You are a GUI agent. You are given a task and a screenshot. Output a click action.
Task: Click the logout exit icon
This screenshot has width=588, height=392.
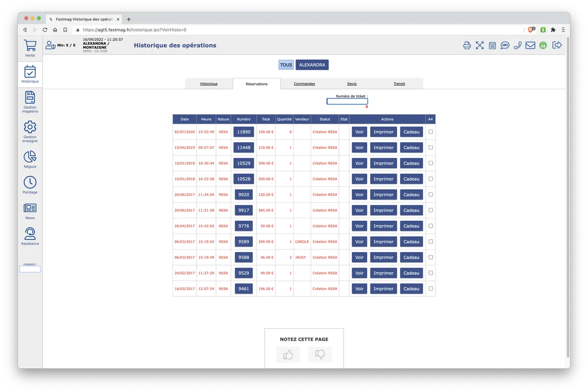pyautogui.click(x=557, y=45)
